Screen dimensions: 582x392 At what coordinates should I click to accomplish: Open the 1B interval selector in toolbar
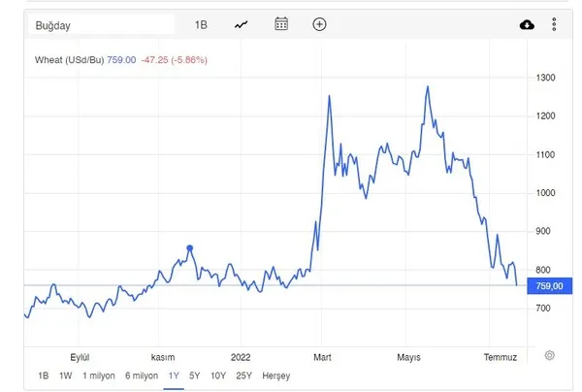(x=201, y=24)
